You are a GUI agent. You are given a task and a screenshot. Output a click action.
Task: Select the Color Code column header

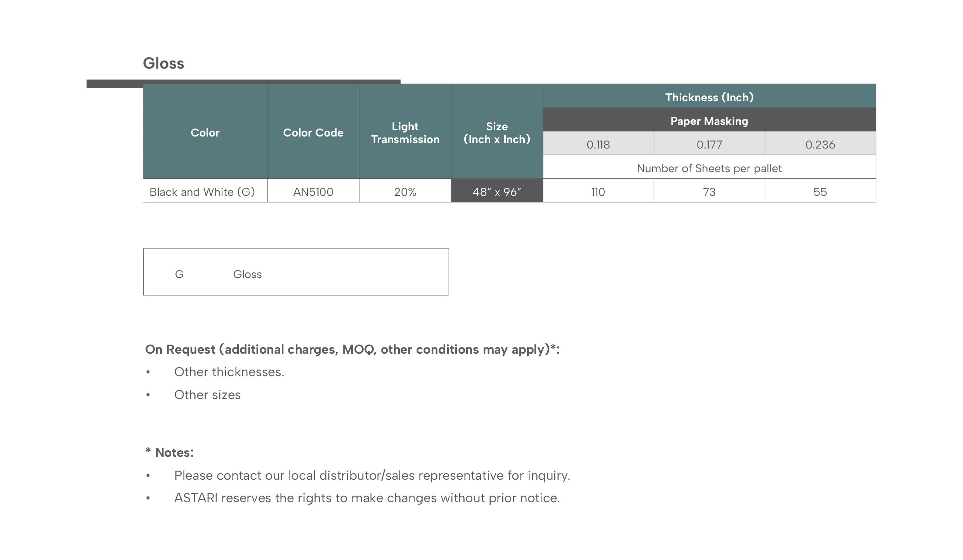pyautogui.click(x=313, y=131)
